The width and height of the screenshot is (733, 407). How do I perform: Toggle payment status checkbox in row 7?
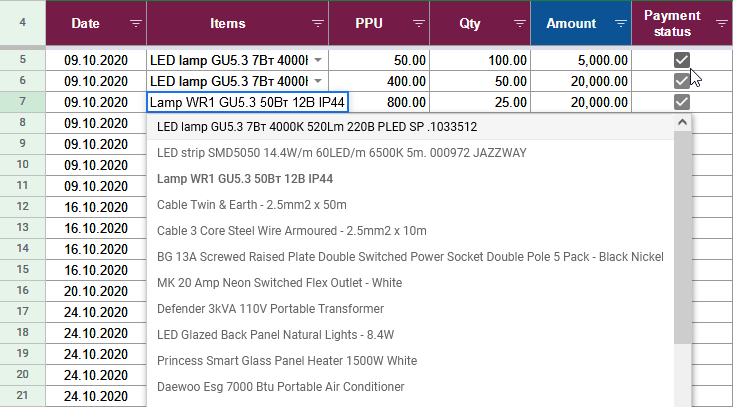(682, 102)
